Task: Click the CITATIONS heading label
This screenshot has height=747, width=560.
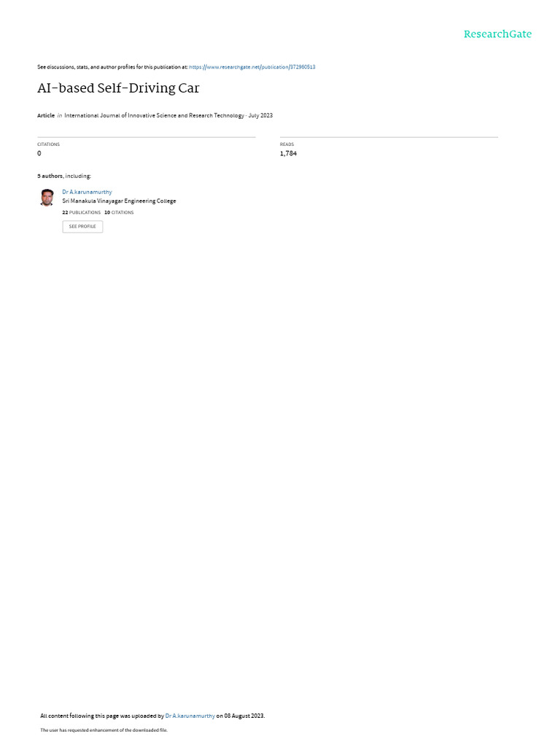Action: (x=49, y=144)
